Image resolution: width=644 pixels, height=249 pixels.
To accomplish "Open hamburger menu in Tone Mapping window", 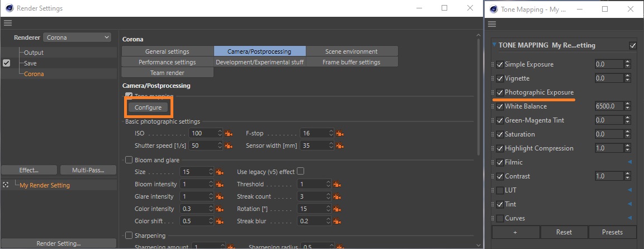I will [x=491, y=24].
